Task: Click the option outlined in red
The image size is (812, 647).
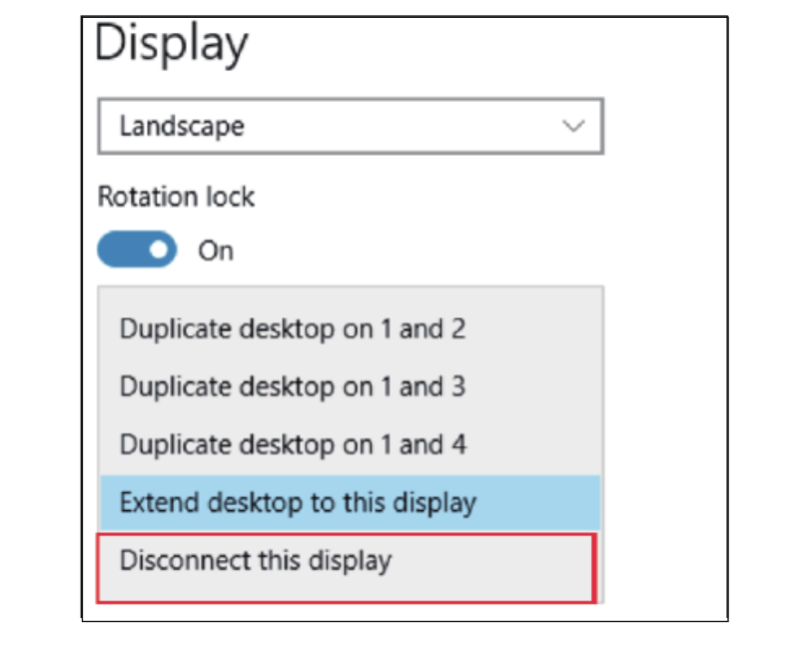Action: 346,567
